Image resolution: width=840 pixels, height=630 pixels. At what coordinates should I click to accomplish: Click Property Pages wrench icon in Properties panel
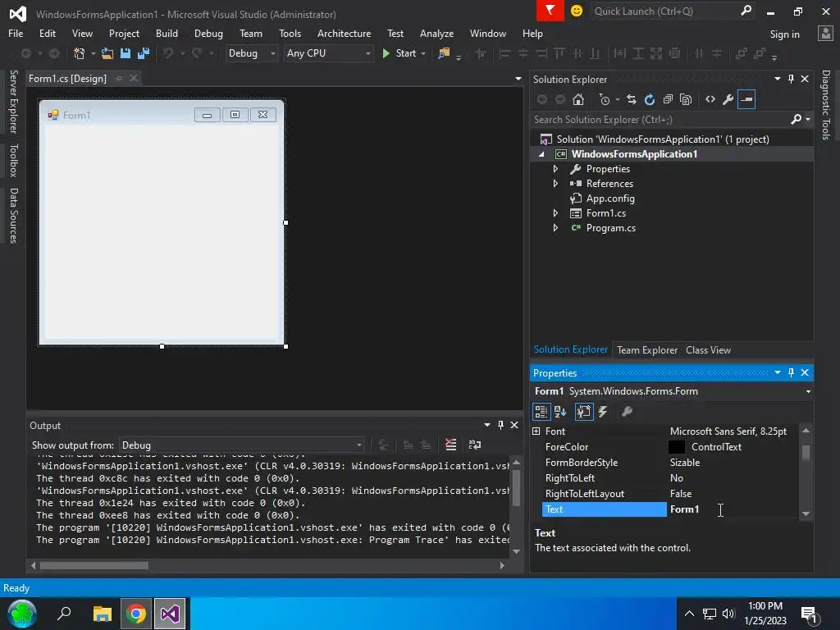[627, 412]
